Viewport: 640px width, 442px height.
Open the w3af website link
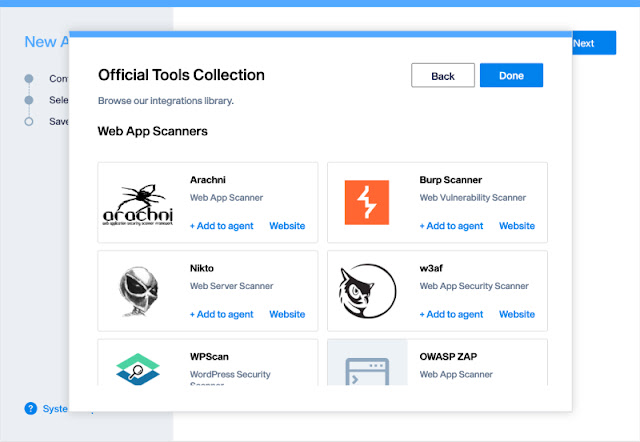coord(517,314)
